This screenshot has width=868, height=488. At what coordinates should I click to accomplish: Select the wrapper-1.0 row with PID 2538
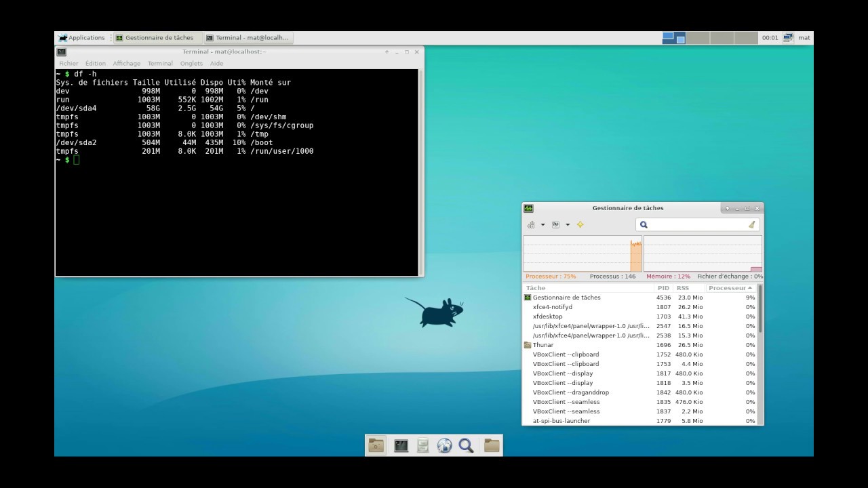coord(639,335)
